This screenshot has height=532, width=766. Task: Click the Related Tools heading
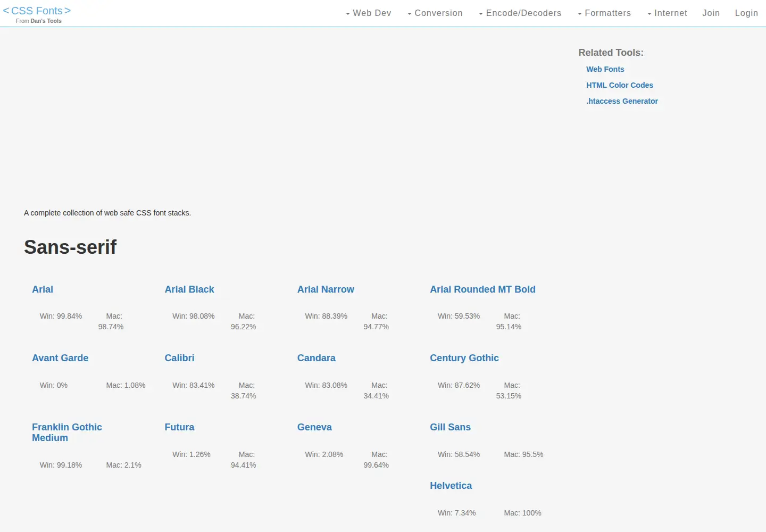611,53
